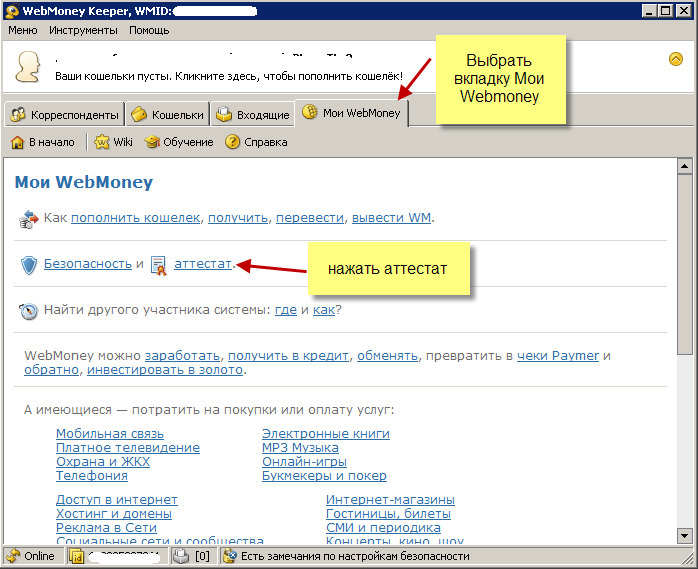This screenshot has width=698, height=569.
Task: Open the Реклама в Сети link
Action: pyautogui.click(x=106, y=528)
